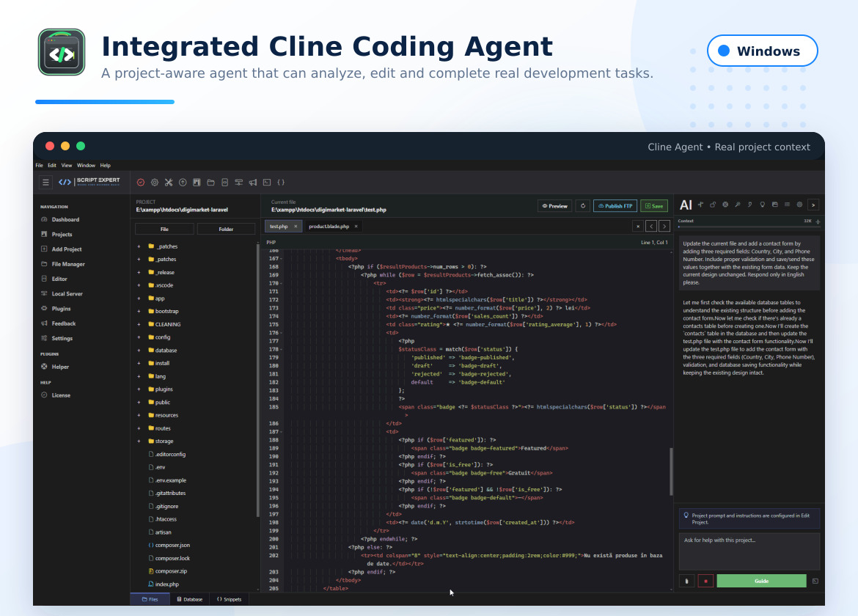The image size is (858, 616).
Task: Click the projects board icon in the top toolbar
Action: pos(197,183)
